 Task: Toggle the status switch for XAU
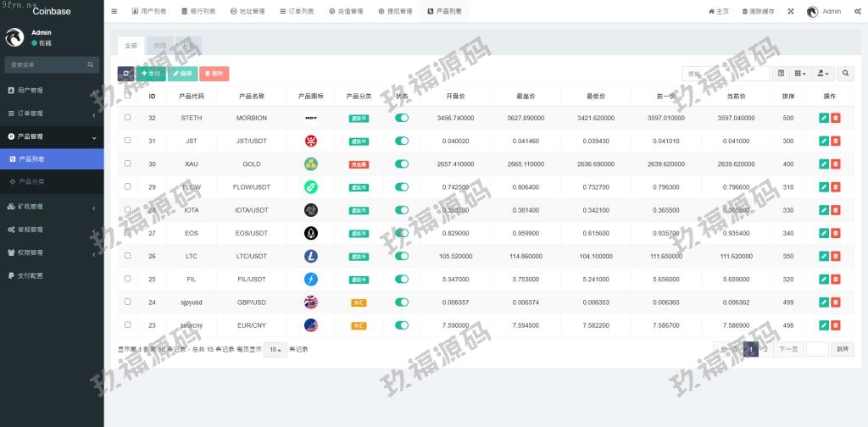click(x=402, y=164)
